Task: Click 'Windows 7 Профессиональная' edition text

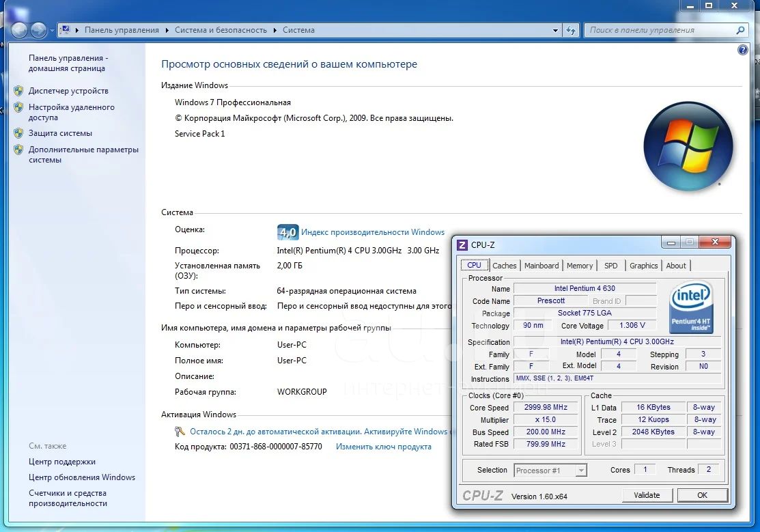Action: tap(233, 102)
